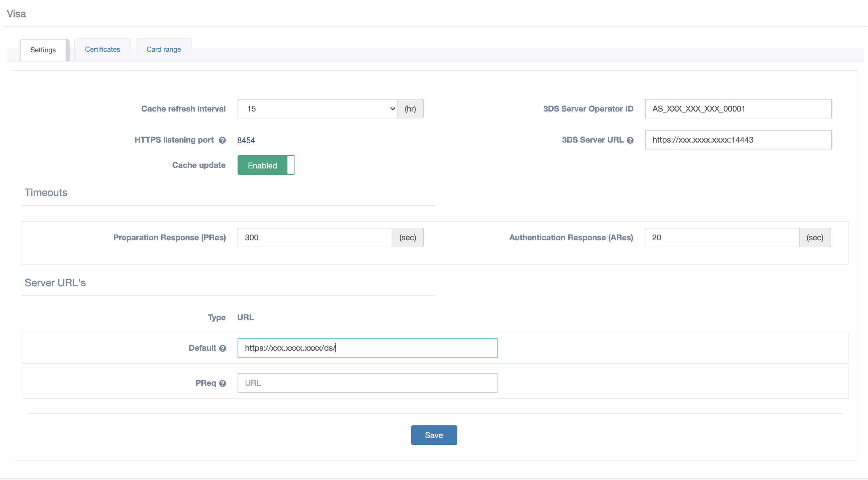Focus the 3DS Server Operator ID field
868x480 pixels.
click(x=738, y=109)
